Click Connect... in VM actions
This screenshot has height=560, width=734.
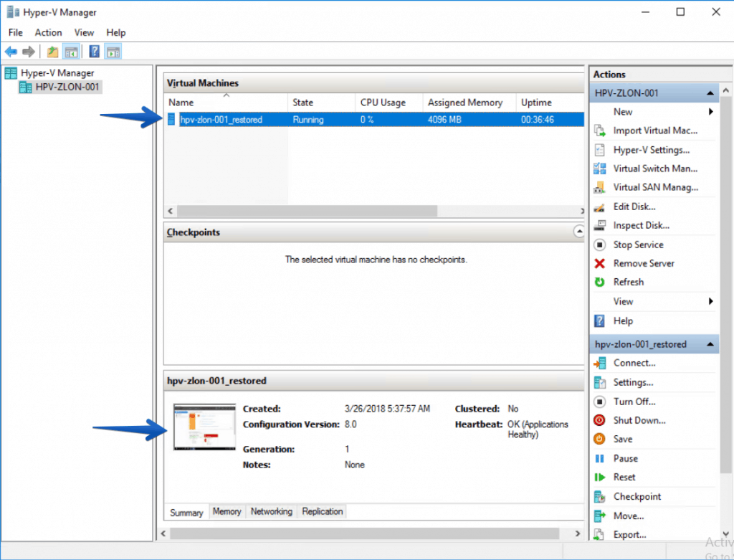coord(634,363)
